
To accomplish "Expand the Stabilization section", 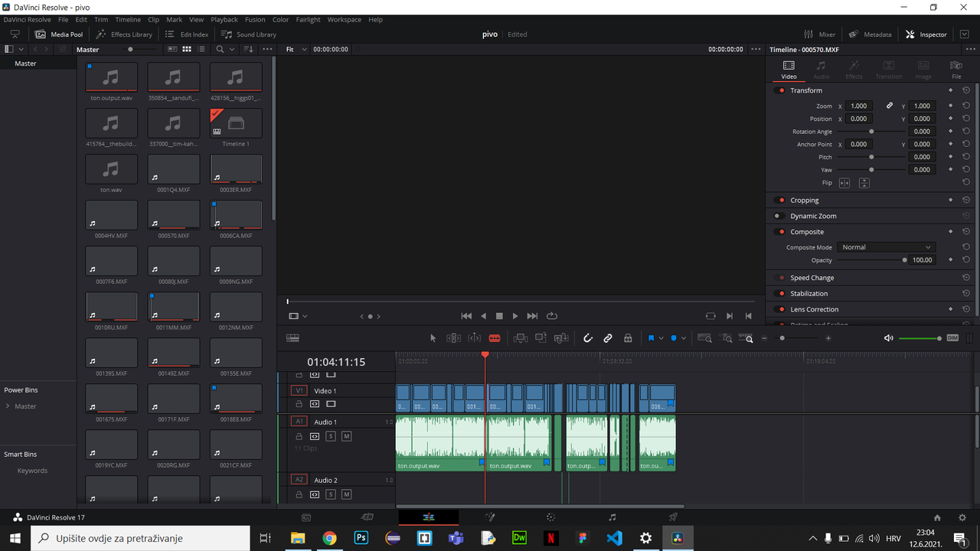I will [808, 294].
